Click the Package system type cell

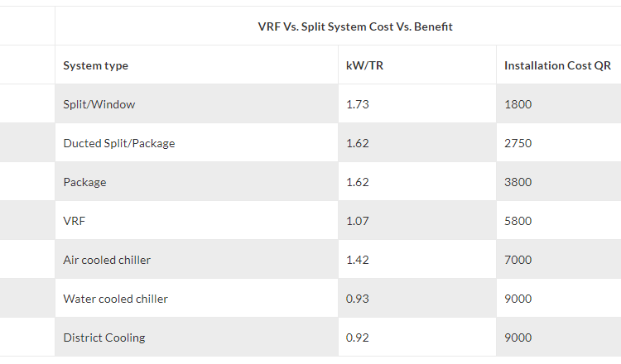coord(84,182)
